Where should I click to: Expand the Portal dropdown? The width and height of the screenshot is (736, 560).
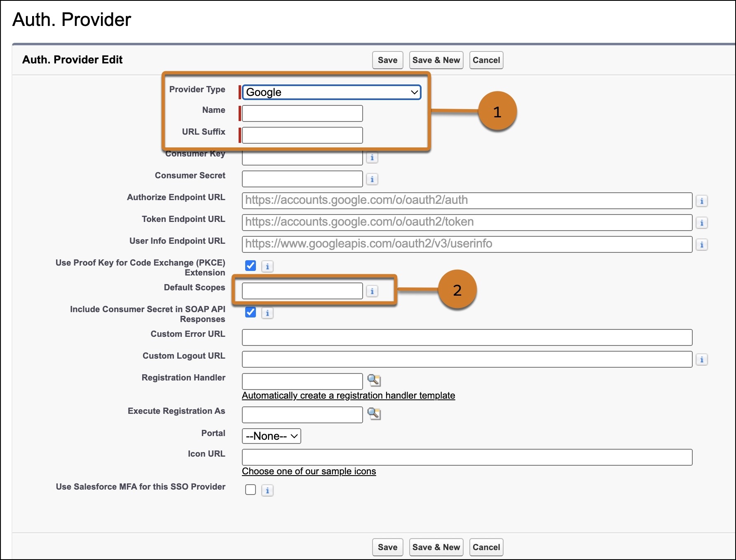click(271, 436)
